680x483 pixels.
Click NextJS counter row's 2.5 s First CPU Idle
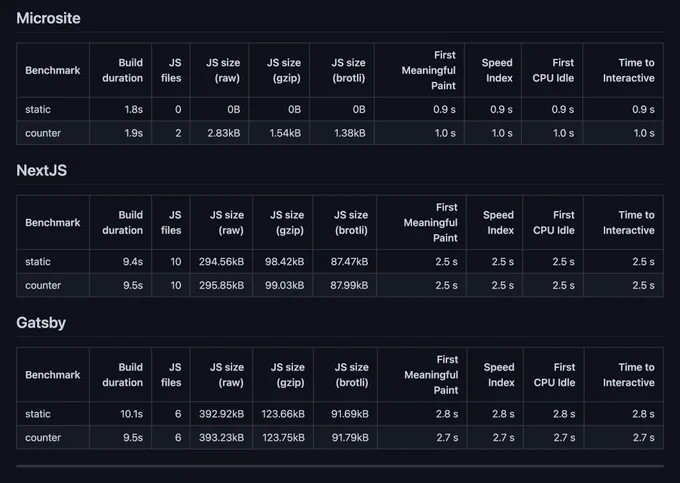pyautogui.click(x=563, y=285)
